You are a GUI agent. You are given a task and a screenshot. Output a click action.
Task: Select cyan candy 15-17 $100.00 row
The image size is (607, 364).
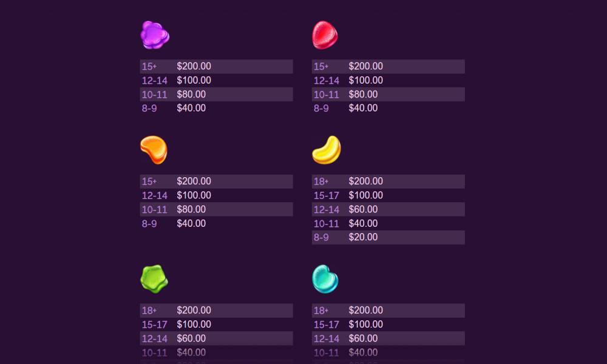click(388, 325)
